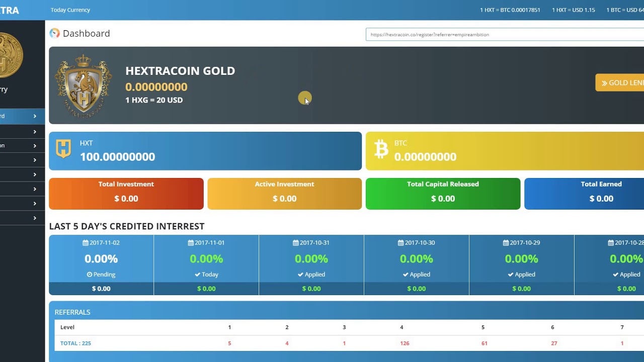Click the referral link input field

click(505, 35)
